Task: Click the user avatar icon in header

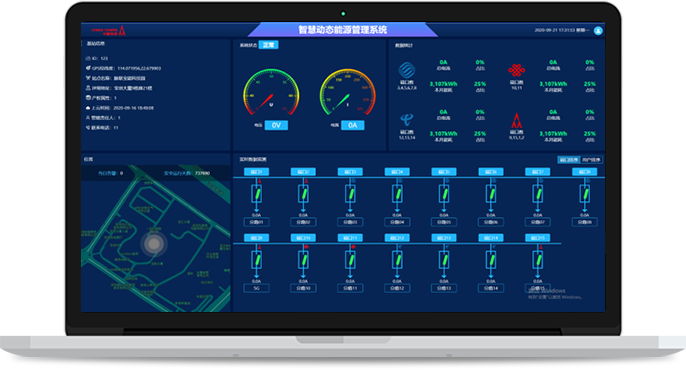Action: (x=598, y=31)
